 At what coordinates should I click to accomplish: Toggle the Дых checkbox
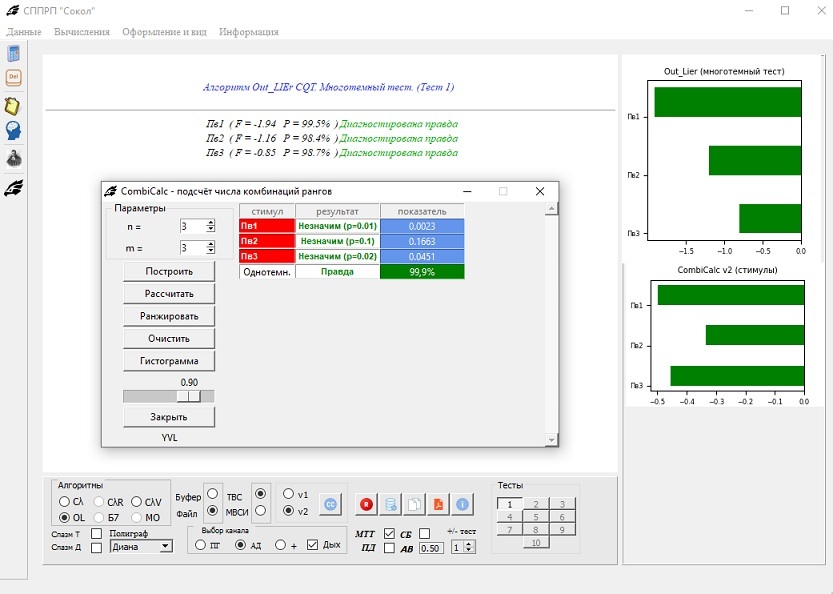point(313,545)
